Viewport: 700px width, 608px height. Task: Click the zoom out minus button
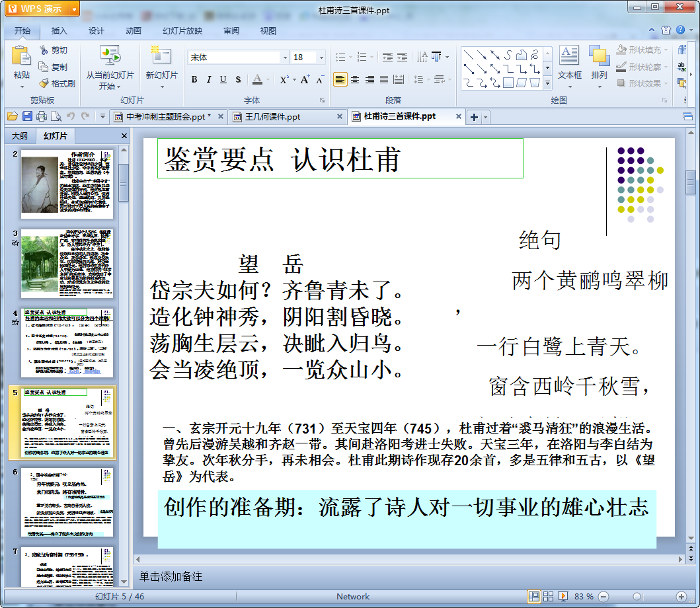tap(603, 596)
